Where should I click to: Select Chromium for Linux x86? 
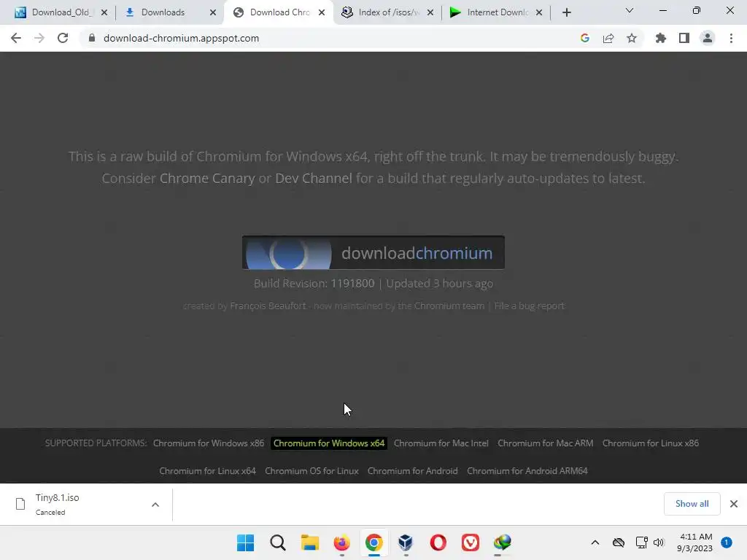(x=651, y=443)
